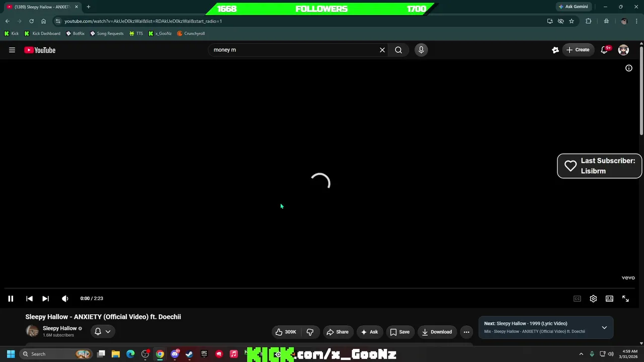Open the music app in taskbar

coord(233,354)
